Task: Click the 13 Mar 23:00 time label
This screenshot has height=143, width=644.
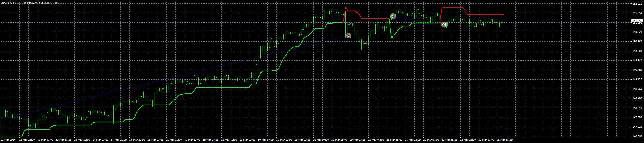Action: (x=82, y=140)
